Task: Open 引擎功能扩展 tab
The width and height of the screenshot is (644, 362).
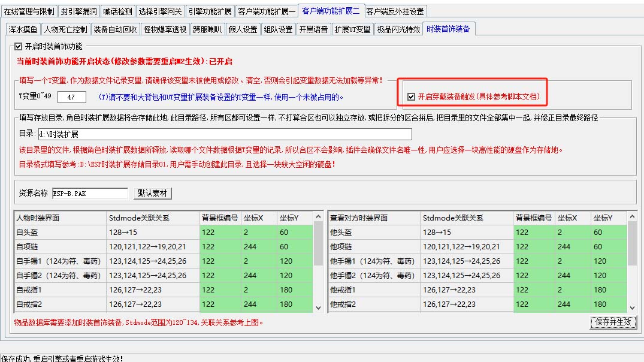Action: [210, 11]
